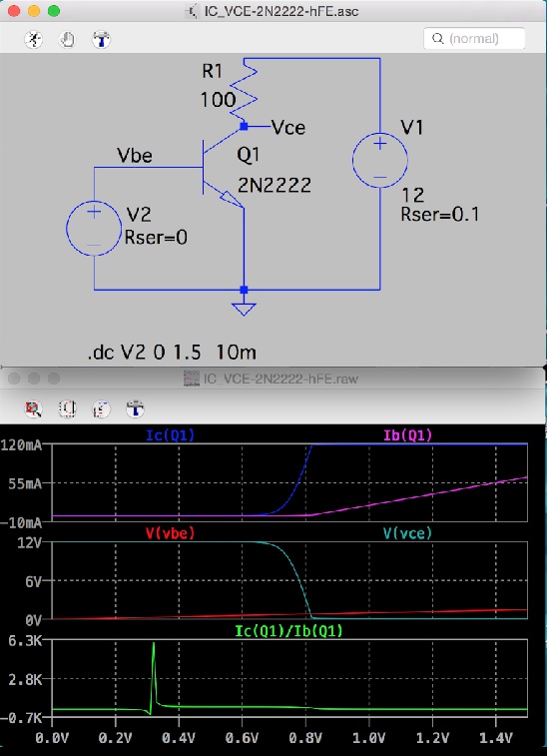
Task: Click the tile windows icon in waveform toolbar
Action: point(101,408)
